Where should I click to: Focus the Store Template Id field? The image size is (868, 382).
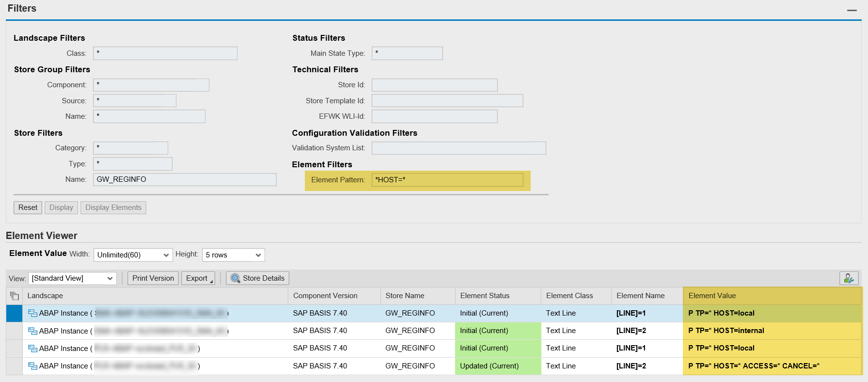pyautogui.click(x=447, y=101)
